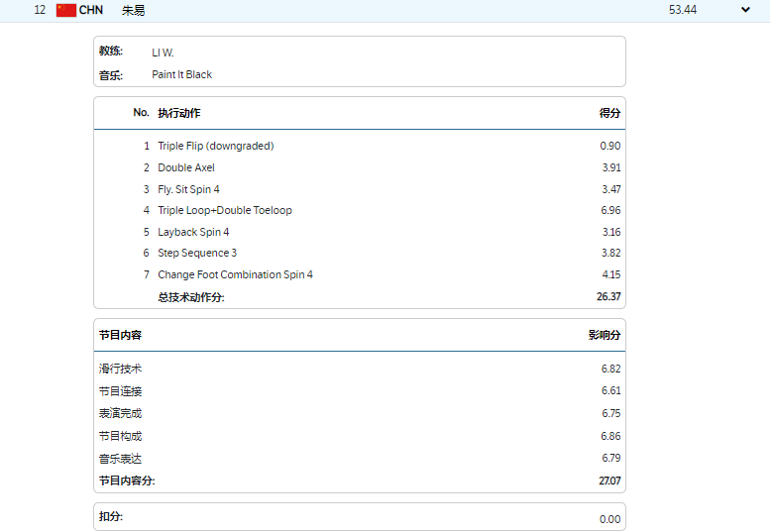Click the 节目连接 component row
The image size is (771, 532).
[x=360, y=391]
